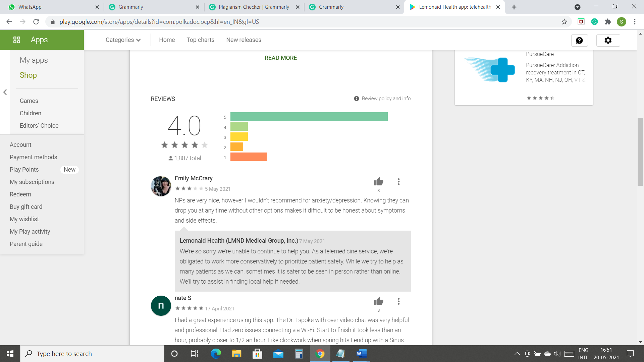
Task: Click the Apps grid icon in the green header
Action: [17, 40]
